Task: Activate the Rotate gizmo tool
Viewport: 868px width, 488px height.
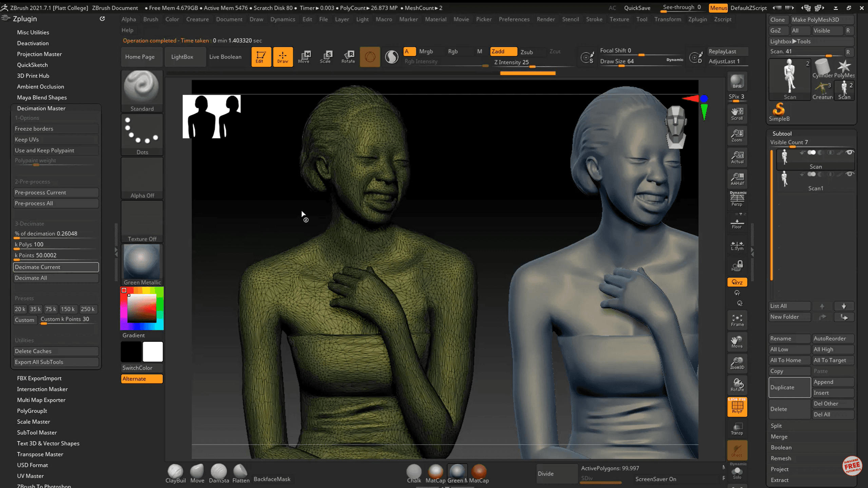Action: (x=348, y=57)
